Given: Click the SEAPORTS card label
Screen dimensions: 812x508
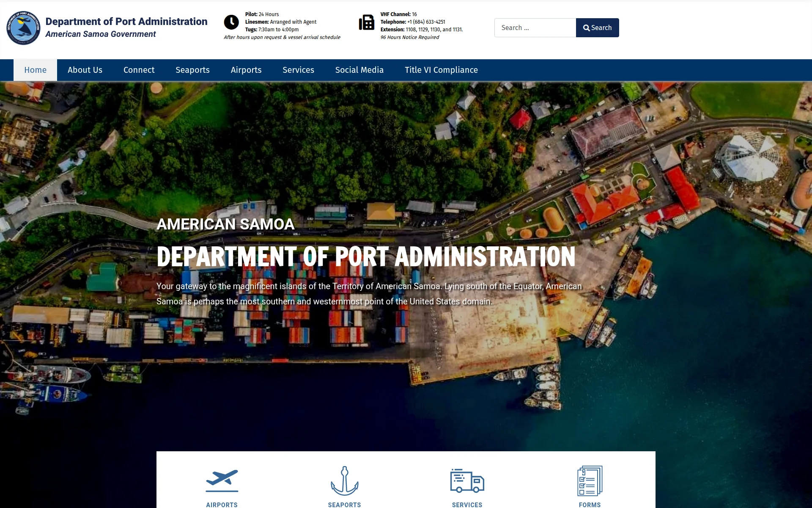Looking at the screenshot, I should coord(345,505).
